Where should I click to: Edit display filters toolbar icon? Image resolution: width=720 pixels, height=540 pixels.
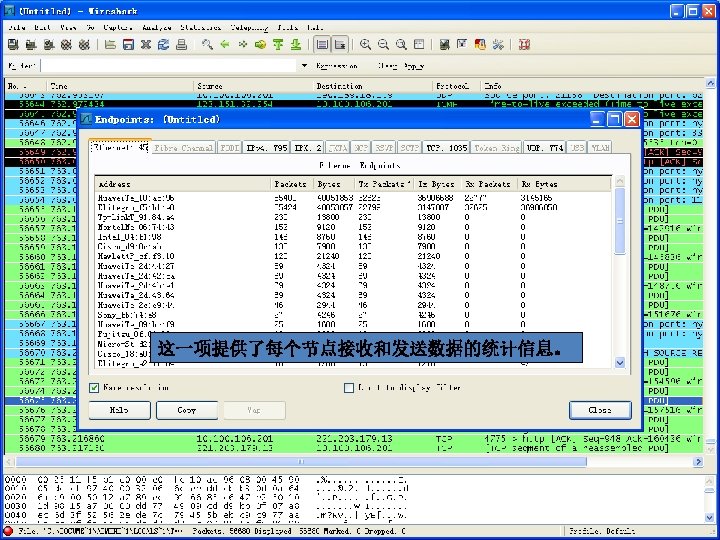point(462,45)
